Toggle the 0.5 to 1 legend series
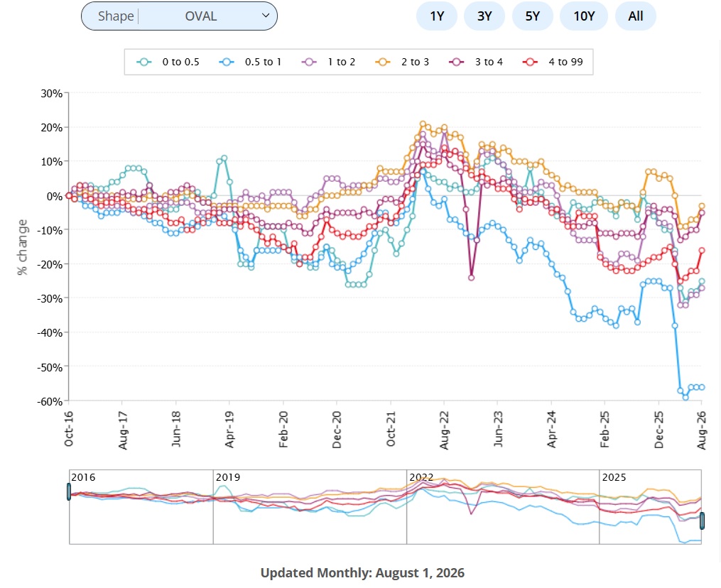This screenshot has width=721, height=588. 250,62
